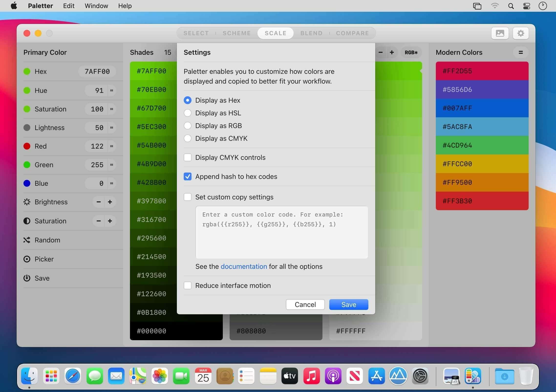Increase Brightness with plus button

point(110,202)
